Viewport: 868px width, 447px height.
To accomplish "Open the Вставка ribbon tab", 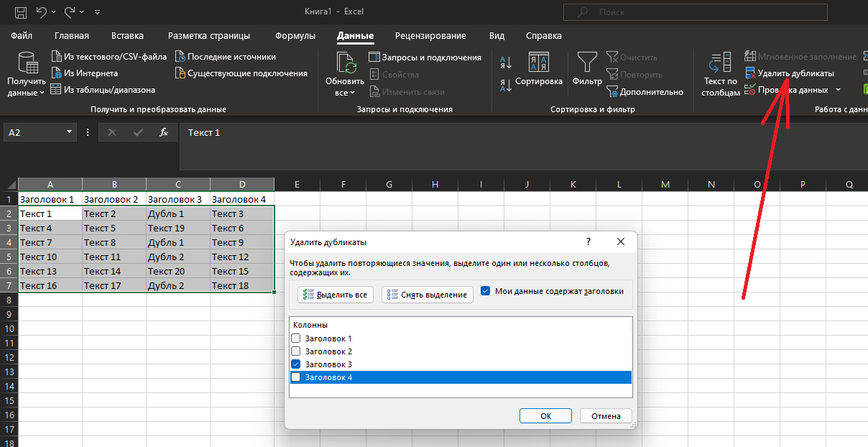I will pos(128,36).
